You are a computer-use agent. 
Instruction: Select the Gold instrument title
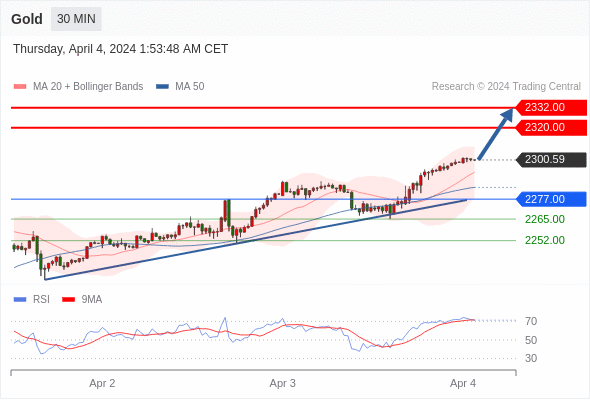27,19
